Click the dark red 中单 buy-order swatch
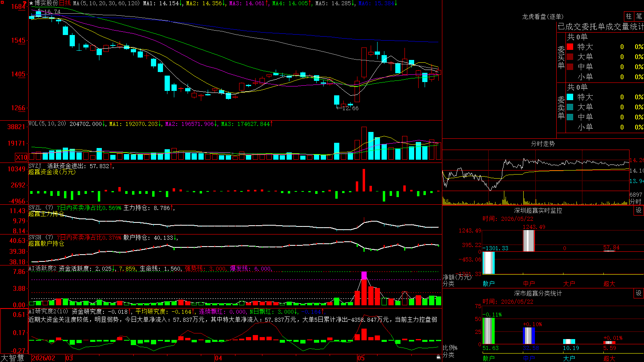Viewport: 644px width, 362px height. 570,66
